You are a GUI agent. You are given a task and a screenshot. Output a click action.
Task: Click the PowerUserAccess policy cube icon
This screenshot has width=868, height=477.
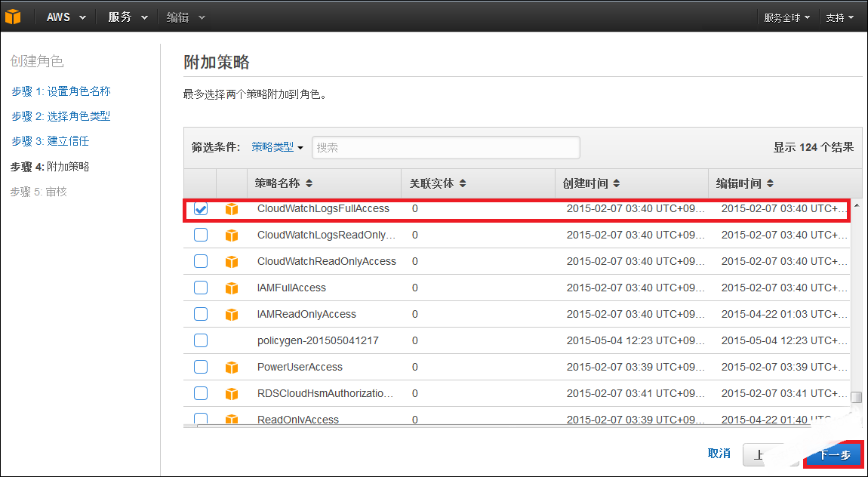(x=232, y=368)
